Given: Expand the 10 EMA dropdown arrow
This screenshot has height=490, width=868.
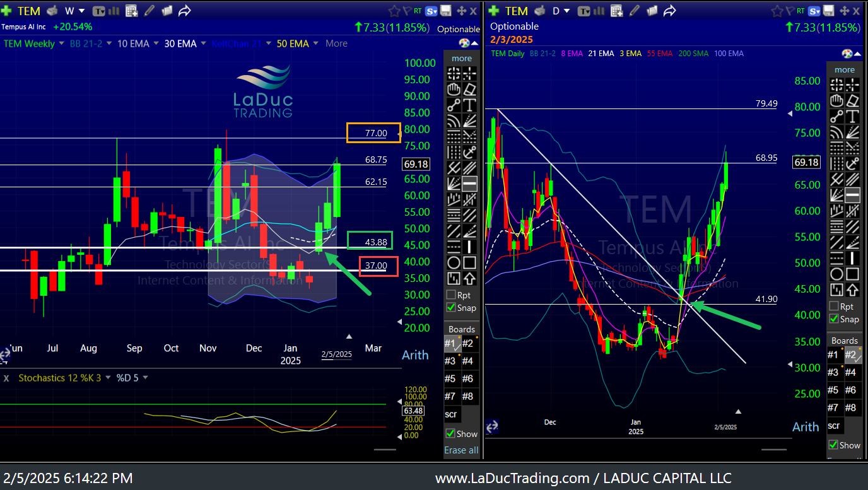Looking at the screenshot, I should coord(155,44).
